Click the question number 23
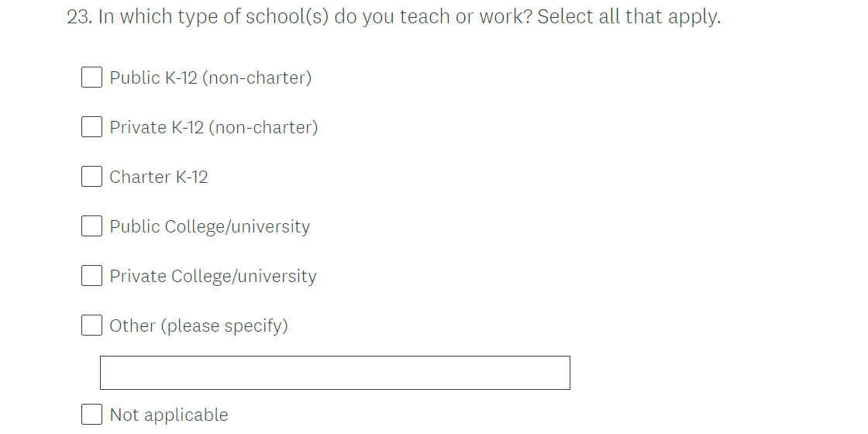 tap(79, 17)
